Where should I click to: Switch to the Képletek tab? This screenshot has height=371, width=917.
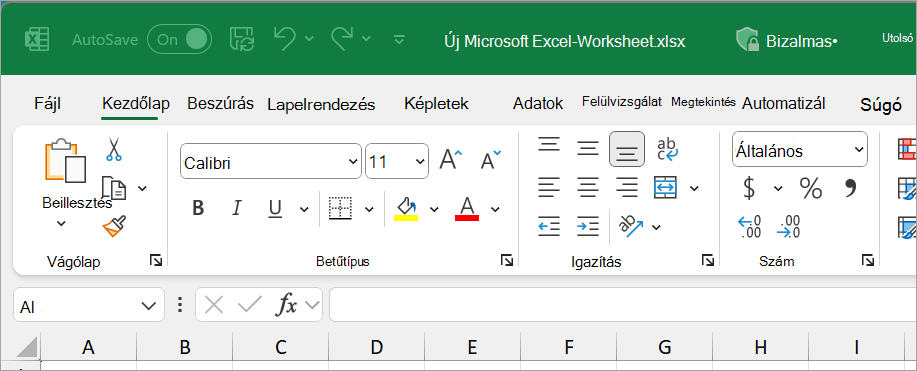tap(436, 104)
